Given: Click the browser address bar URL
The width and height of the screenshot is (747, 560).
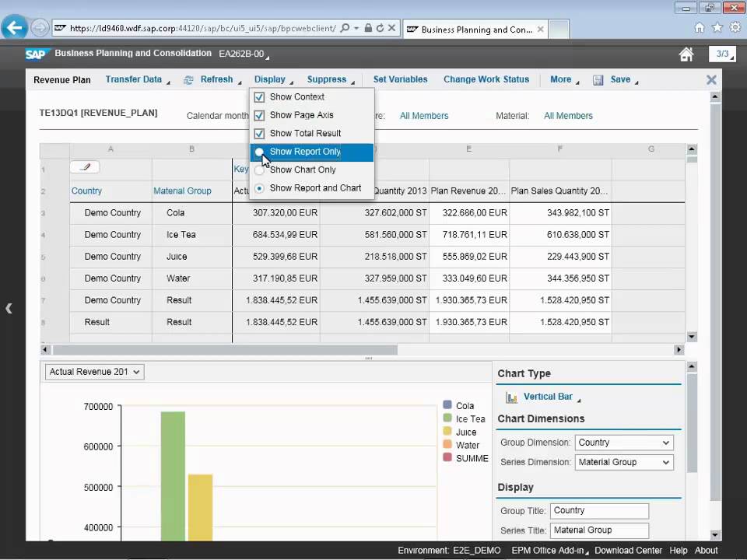Looking at the screenshot, I should 202,28.
